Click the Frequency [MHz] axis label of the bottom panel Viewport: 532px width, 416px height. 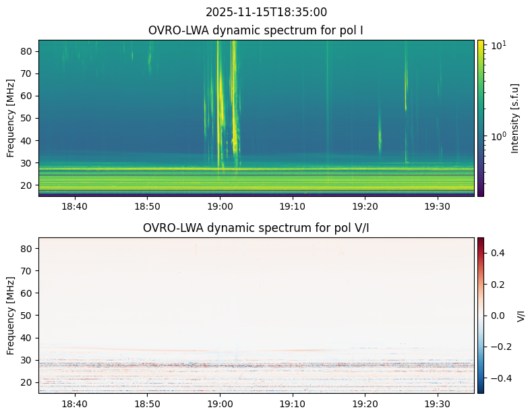click(11, 316)
